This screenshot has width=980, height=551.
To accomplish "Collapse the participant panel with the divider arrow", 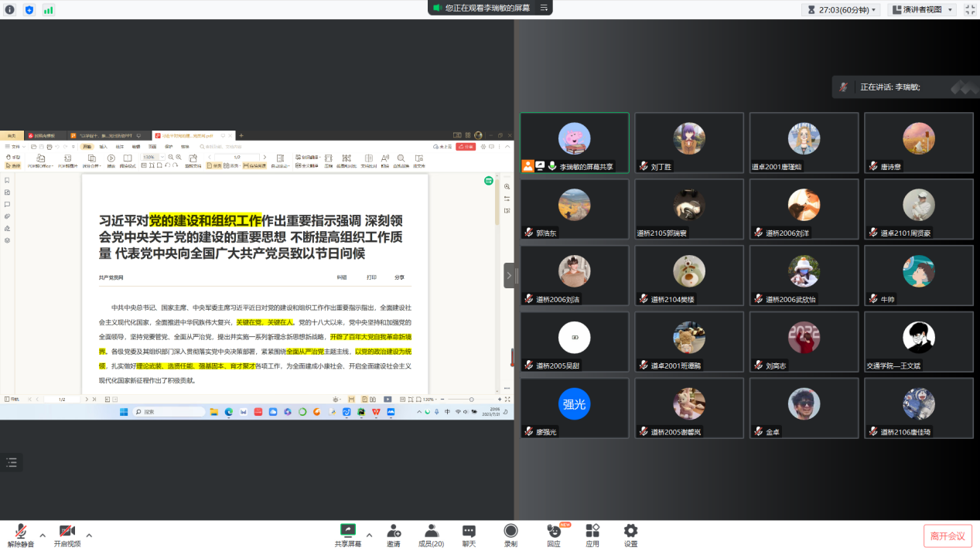I will [x=509, y=275].
